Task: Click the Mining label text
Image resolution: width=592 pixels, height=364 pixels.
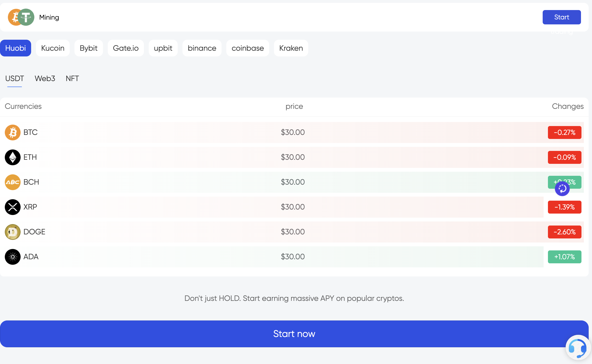Action: pyautogui.click(x=49, y=17)
